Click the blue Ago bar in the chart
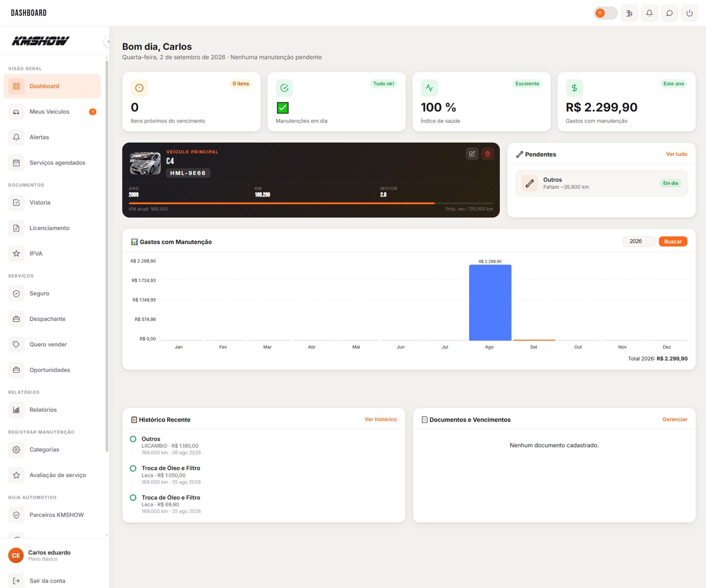The width and height of the screenshot is (706, 588). point(490,303)
